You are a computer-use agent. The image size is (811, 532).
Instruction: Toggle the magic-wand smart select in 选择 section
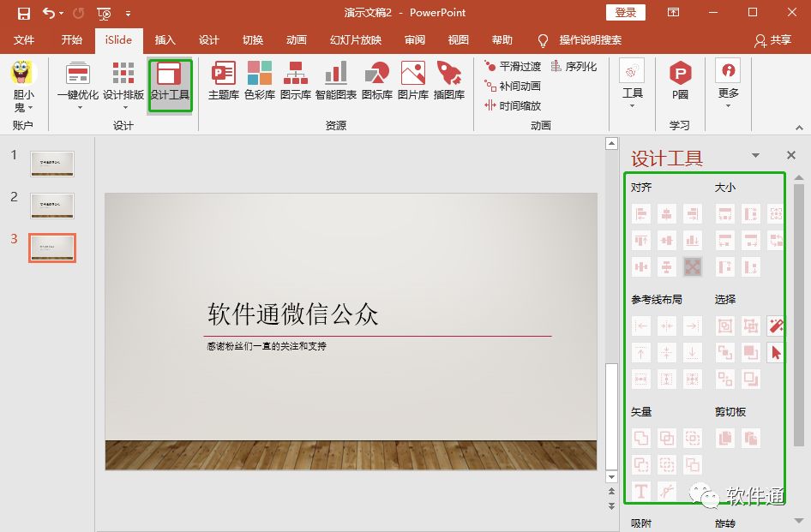click(x=777, y=326)
